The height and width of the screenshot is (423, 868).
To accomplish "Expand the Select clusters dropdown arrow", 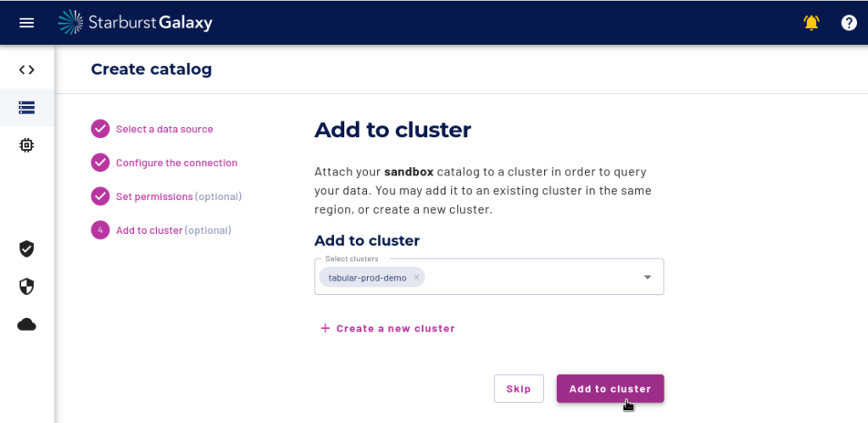I will [647, 277].
